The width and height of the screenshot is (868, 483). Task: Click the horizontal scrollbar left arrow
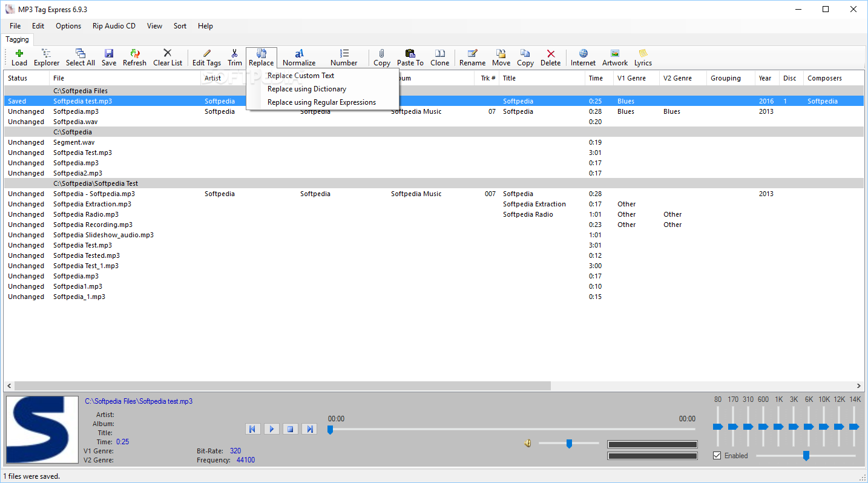(x=9, y=386)
